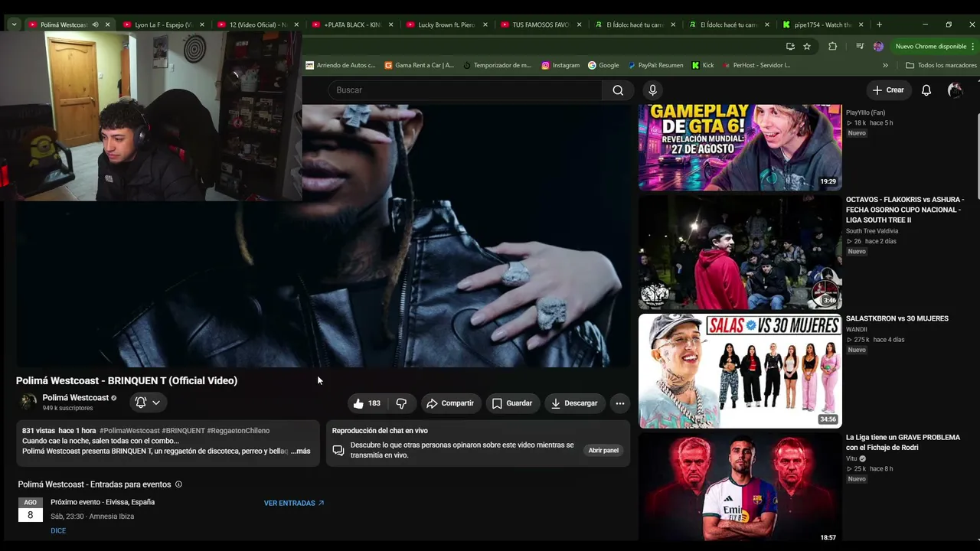Focus the YouTube Buscar search field
Viewport: 980px width, 551px height.
tap(465, 90)
